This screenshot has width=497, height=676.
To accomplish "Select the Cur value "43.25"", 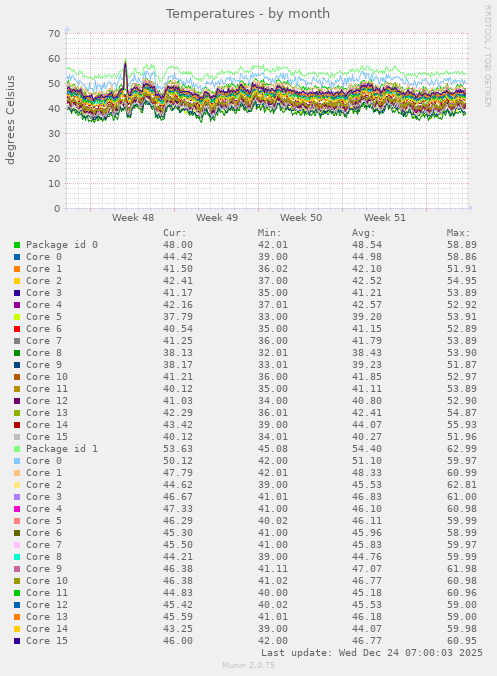I will (x=178, y=629).
